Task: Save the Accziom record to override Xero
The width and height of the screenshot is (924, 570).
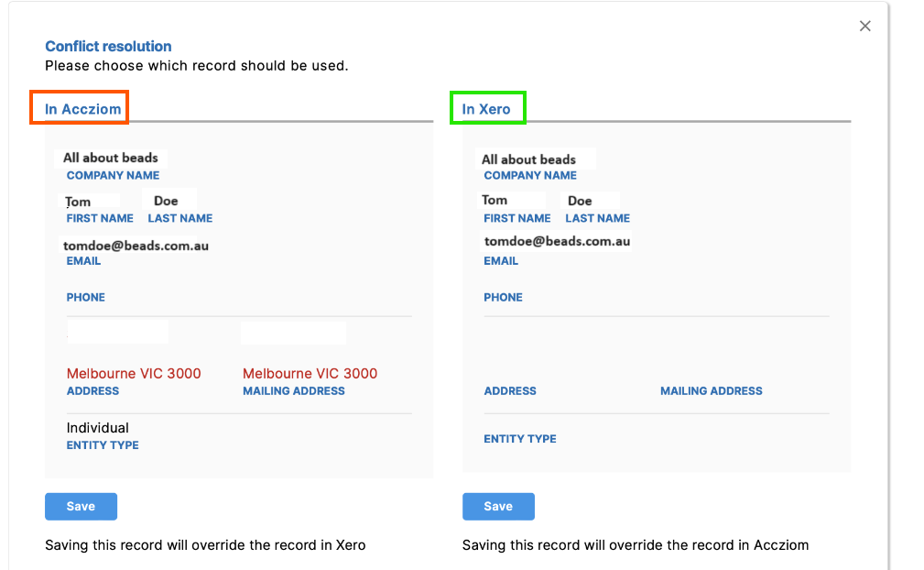Action: click(81, 507)
